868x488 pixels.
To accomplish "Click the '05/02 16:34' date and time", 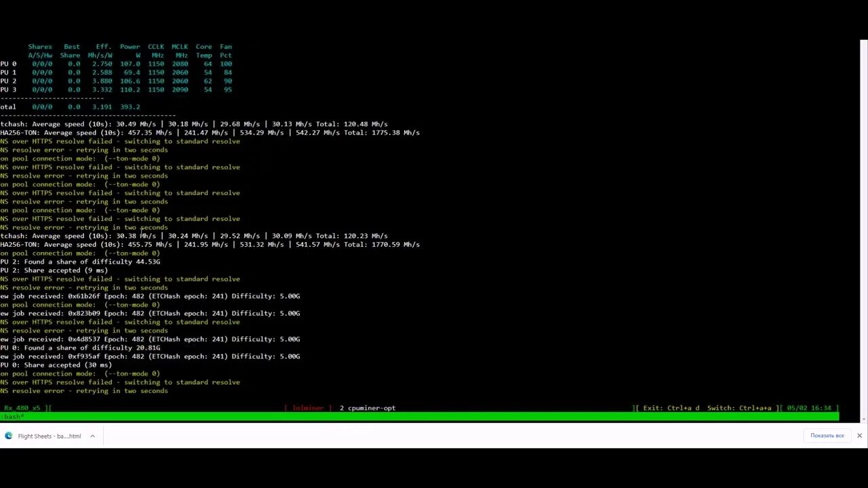I will click(x=809, y=408).
